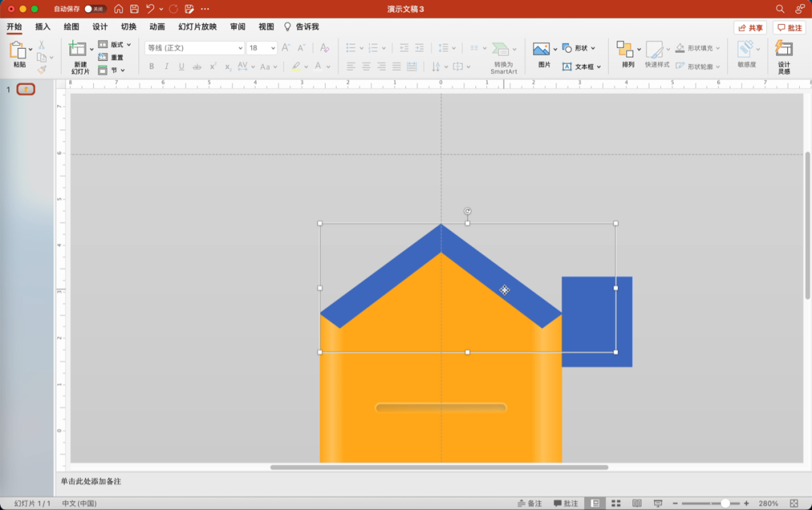Switch to slide sorter view icon
This screenshot has width=812, height=510.
pos(616,503)
